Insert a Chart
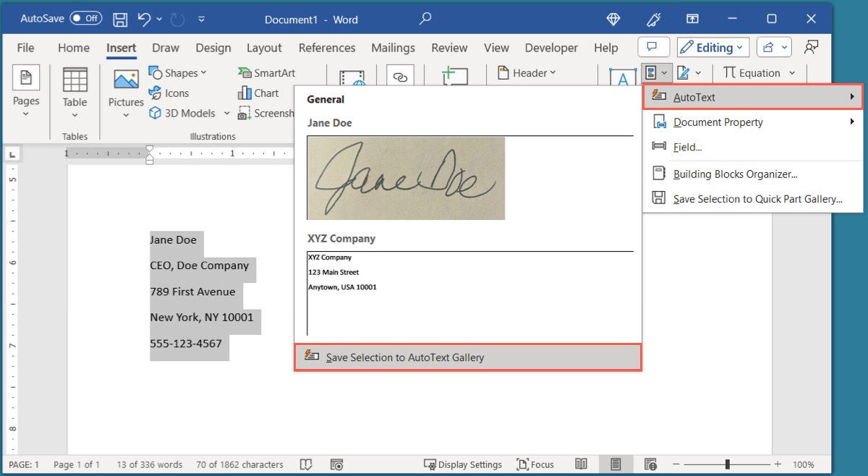The image size is (868, 476). (258, 93)
